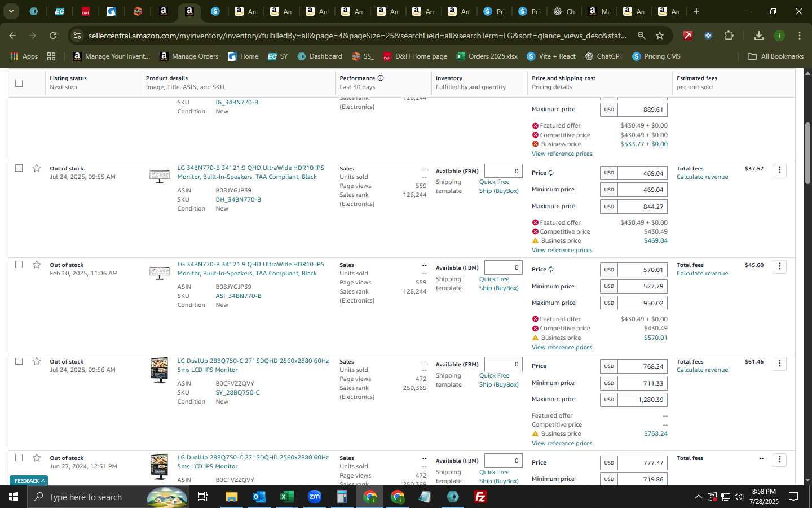Open the Orders 2025.xlsx bookmark
The height and width of the screenshot is (508, 812).
click(x=487, y=56)
